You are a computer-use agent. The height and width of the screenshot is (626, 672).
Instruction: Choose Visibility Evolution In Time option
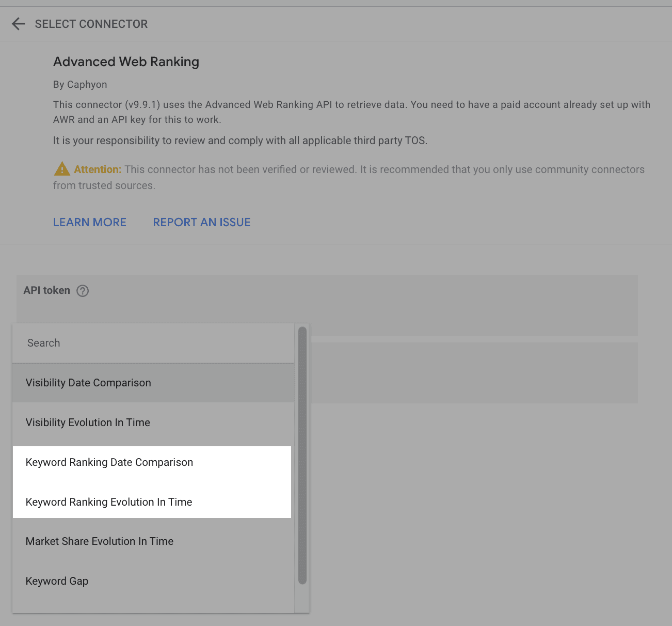click(x=153, y=422)
